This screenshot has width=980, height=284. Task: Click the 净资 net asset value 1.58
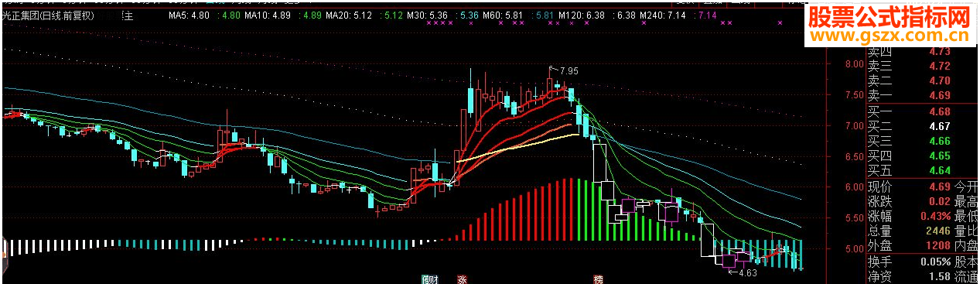click(939, 276)
